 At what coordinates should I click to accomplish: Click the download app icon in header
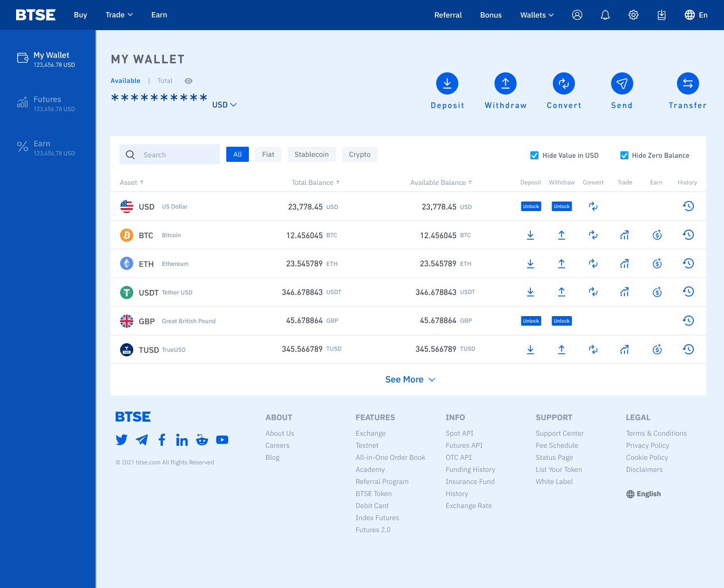click(x=662, y=15)
